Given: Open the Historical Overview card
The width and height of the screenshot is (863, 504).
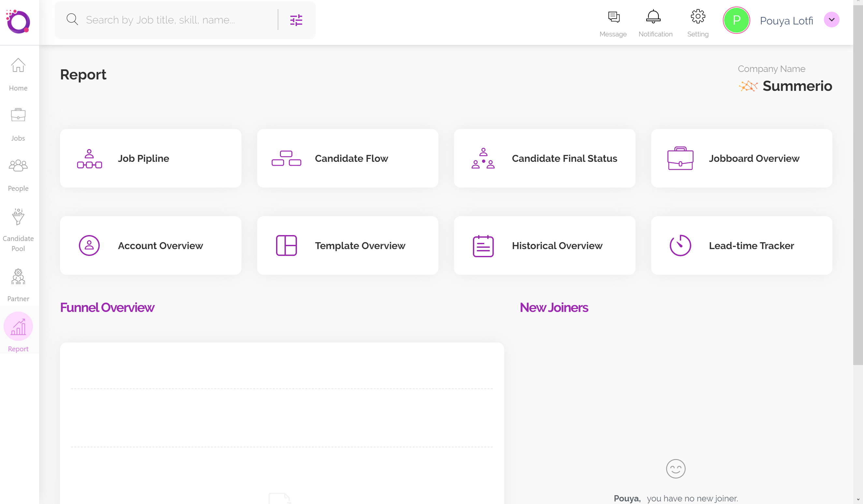Looking at the screenshot, I should point(544,245).
